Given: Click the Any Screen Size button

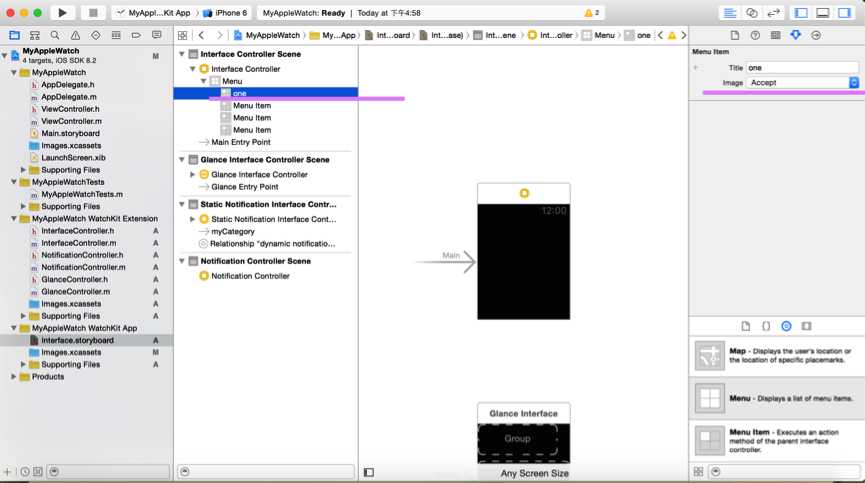Looking at the screenshot, I should (x=535, y=473).
